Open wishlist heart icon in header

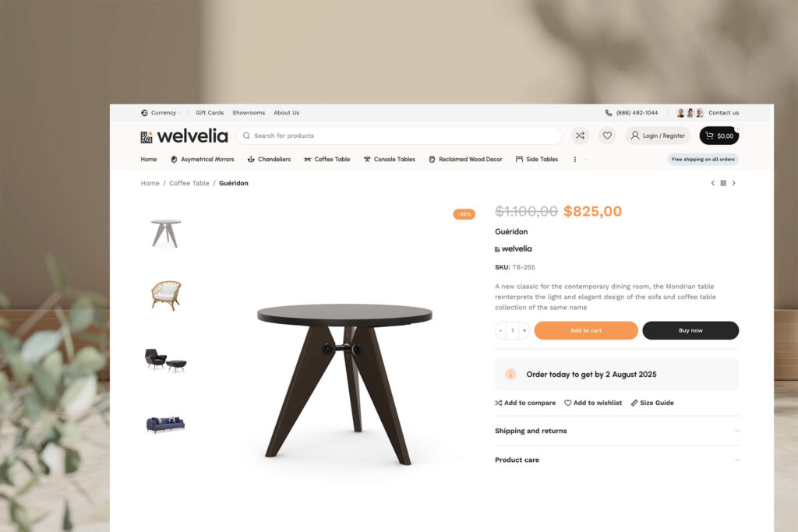607,136
